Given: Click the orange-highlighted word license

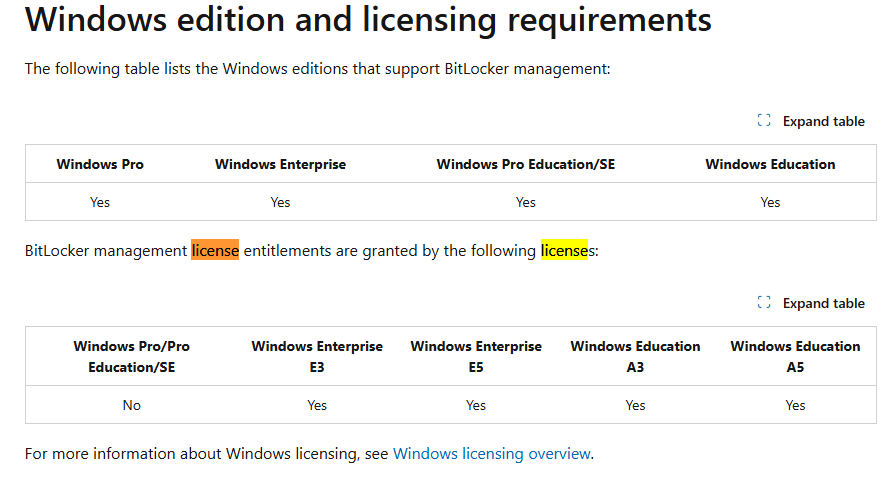Looking at the screenshot, I should 215,250.
